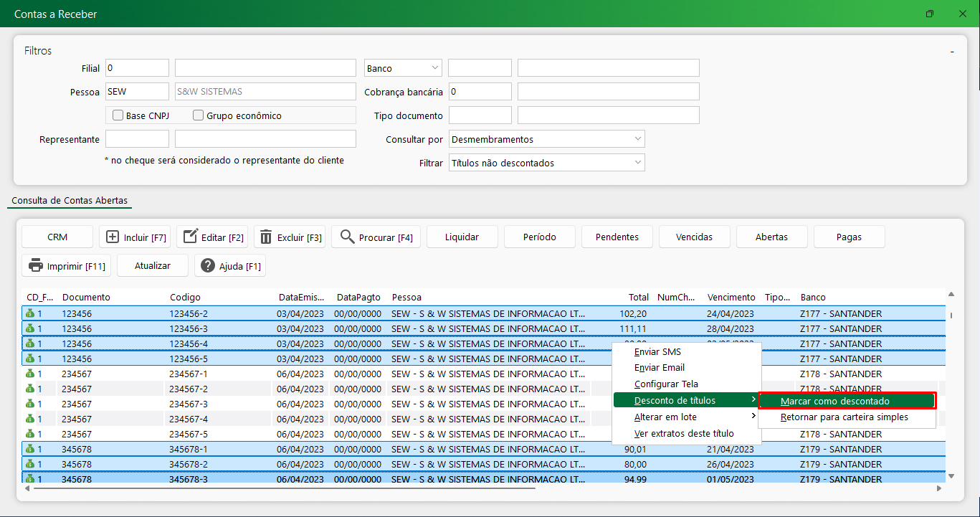Click the Excluir [F3] trash icon
This screenshot has height=517, width=980.
267,237
